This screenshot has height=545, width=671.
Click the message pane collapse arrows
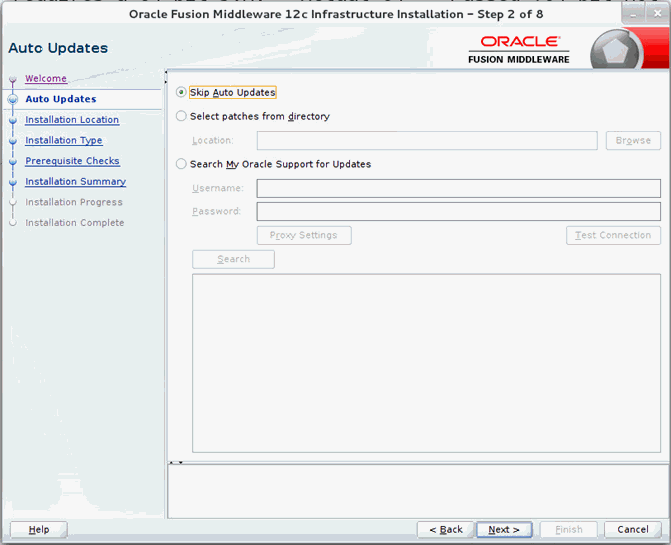176,462
